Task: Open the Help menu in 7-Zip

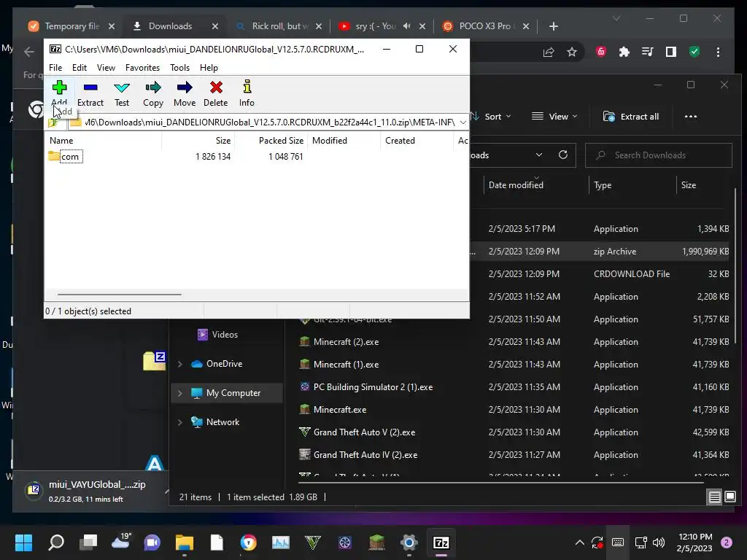Action: [209, 68]
